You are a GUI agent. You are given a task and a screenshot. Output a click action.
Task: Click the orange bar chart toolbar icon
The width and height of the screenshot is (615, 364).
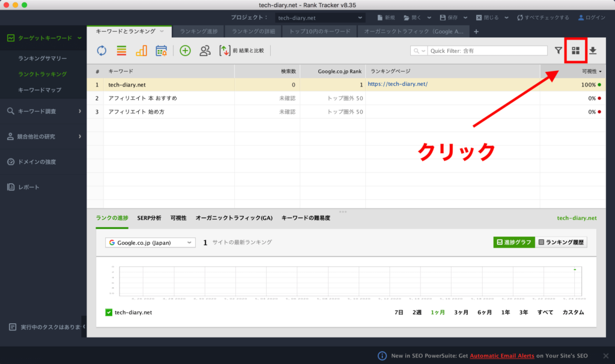pyautogui.click(x=141, y=50)
